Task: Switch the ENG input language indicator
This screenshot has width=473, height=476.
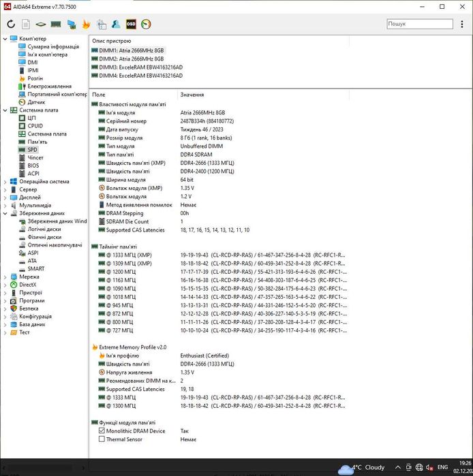Action: (x=442, y=467)
